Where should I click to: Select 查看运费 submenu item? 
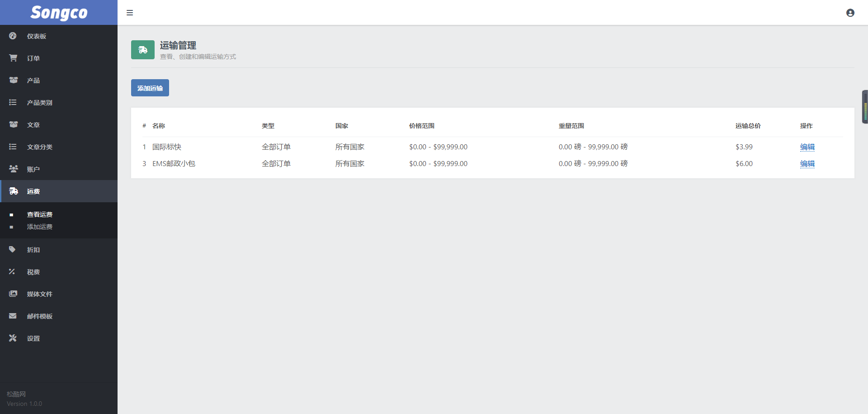(40, 214)
